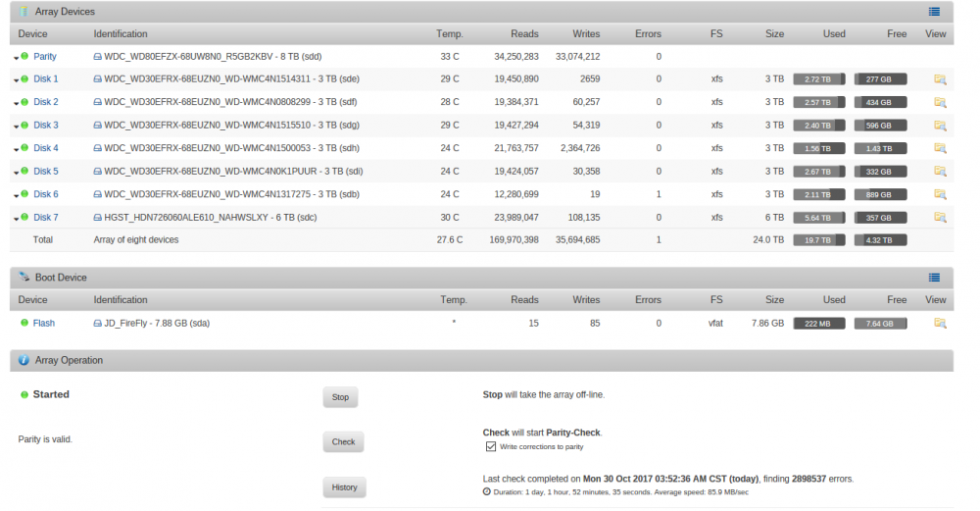Click Disk 1 used bar showing 2.72 TB

[x=818, y=79]
